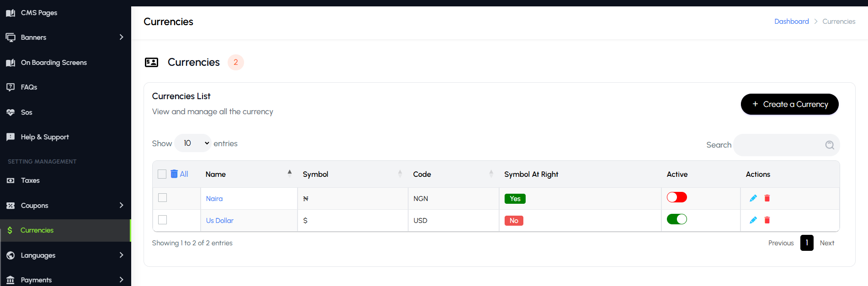The height and width of the screenshot is (286, 868).
Task: Check the select-all checkbox in table header
Action: [x=162, y=174]
